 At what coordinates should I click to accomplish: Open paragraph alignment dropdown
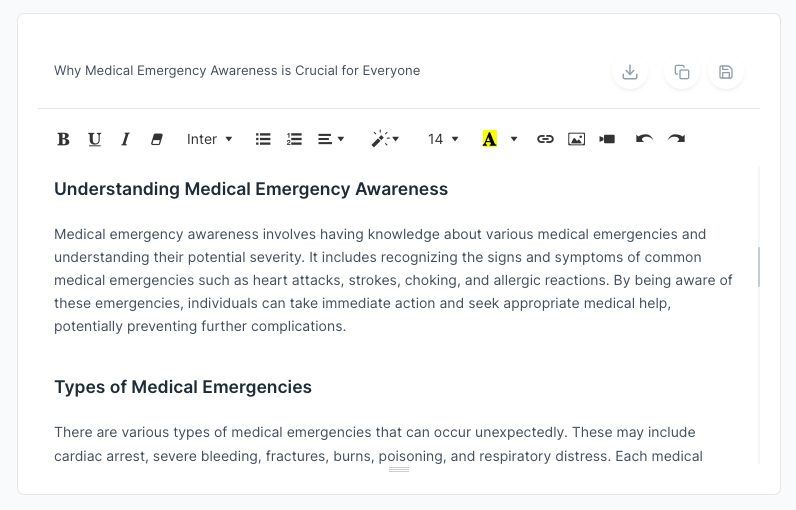coord(330,139)
